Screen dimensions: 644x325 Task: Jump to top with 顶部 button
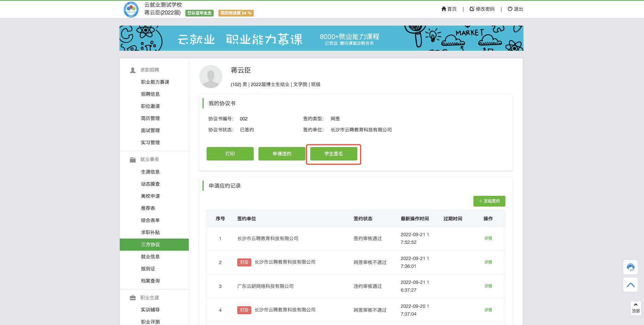click(x=635, y=308)
